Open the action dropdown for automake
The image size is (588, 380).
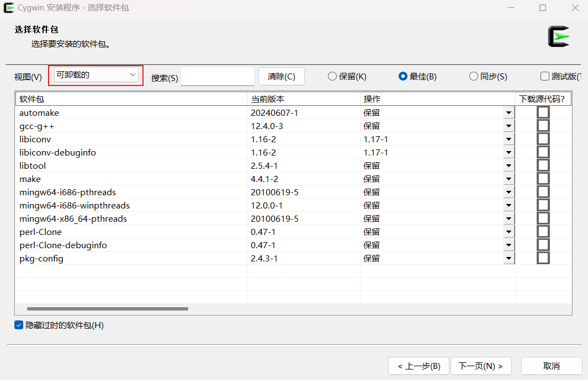pyautogui.click(x=509, y=113)
